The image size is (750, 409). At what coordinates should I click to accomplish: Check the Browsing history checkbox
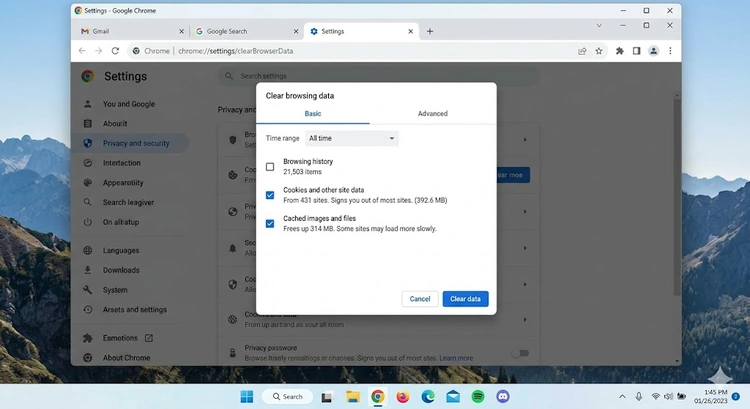[270, 166]
